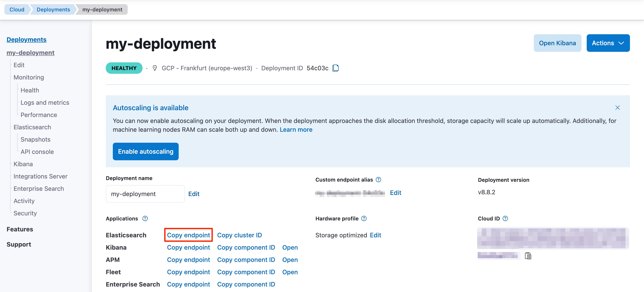644x292 pixels.
Task: Open the Cloud breadcrumb
Action: (x=17, y=9)
